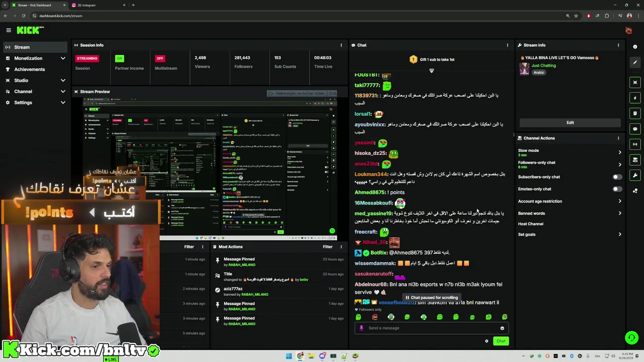The width and height of the screenshot is (644, 362).
Task: Open the info icon in the right sidebar
Action: pyautogui.click(x=635, y=47)
